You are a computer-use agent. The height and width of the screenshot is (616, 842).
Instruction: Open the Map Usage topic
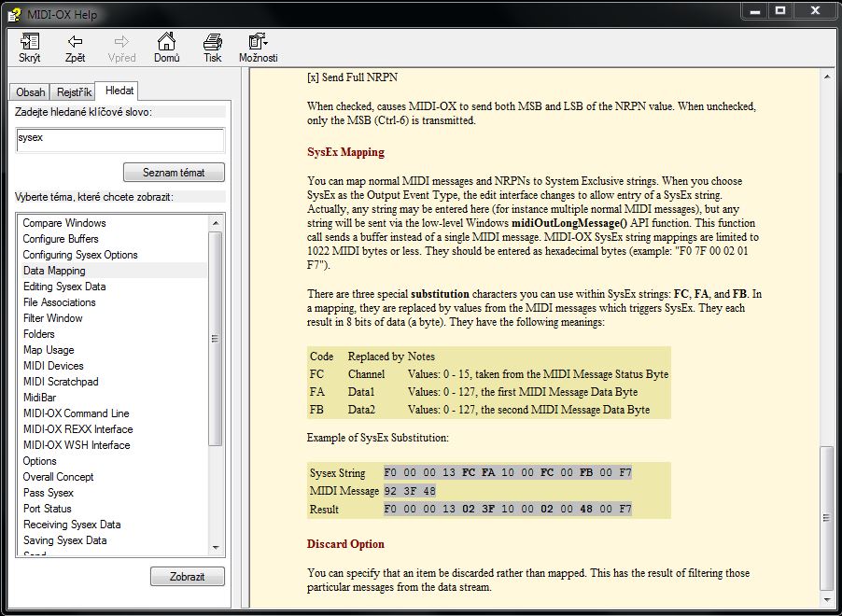(x=49, y=350)
